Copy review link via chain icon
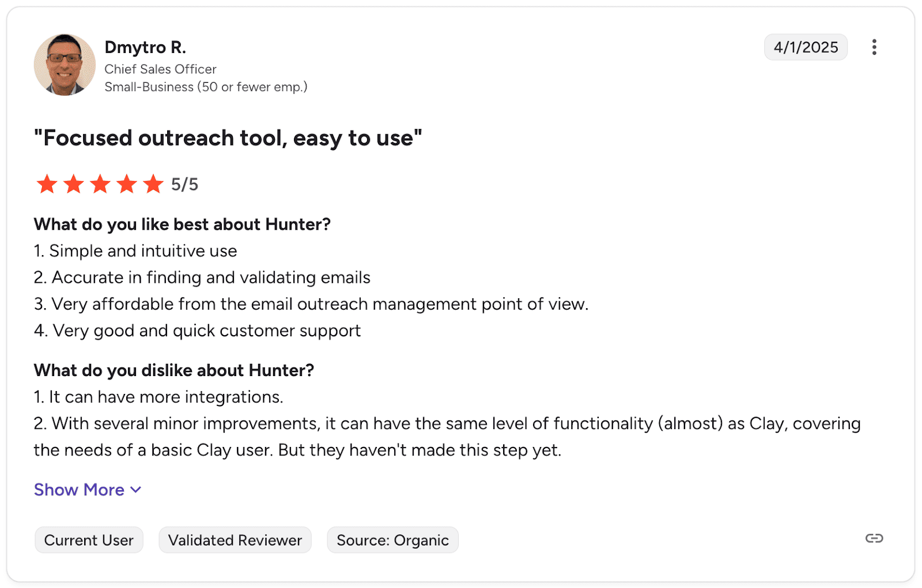 [x=874, y=538]
